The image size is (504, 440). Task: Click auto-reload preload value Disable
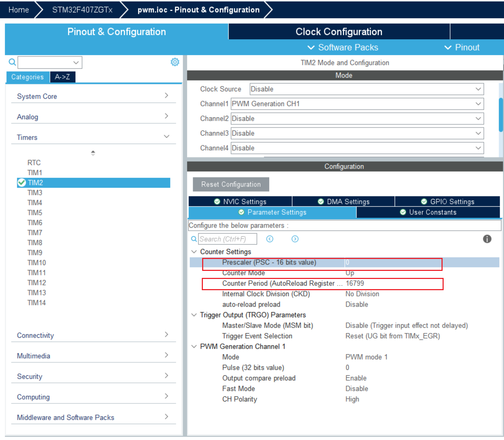pyautogui.click(x=357, y=304)
